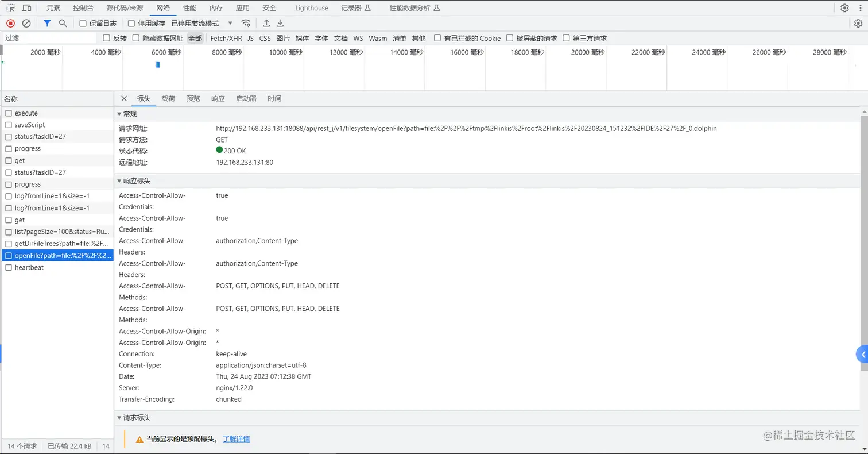Screen dimensions: 868x454
Task: Tick the 隐藏数据网址 checkbox
Action: [136, 39]
